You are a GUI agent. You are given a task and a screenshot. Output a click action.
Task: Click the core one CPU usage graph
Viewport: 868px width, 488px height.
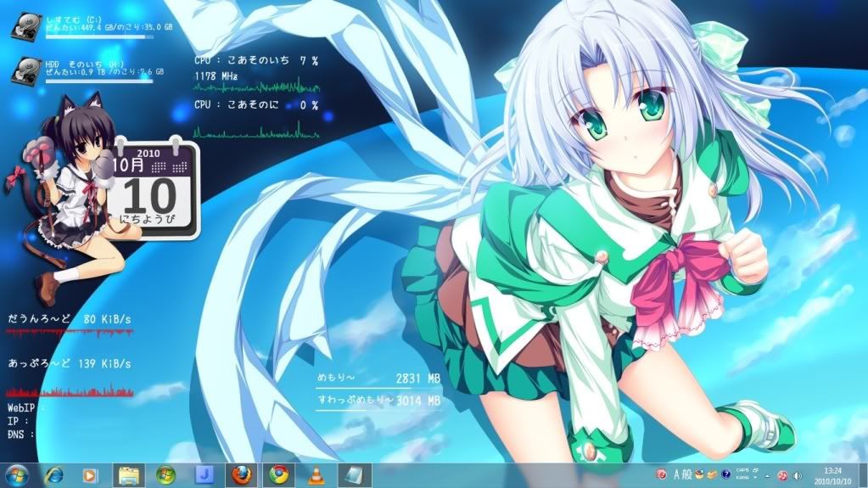click(257, 86)
